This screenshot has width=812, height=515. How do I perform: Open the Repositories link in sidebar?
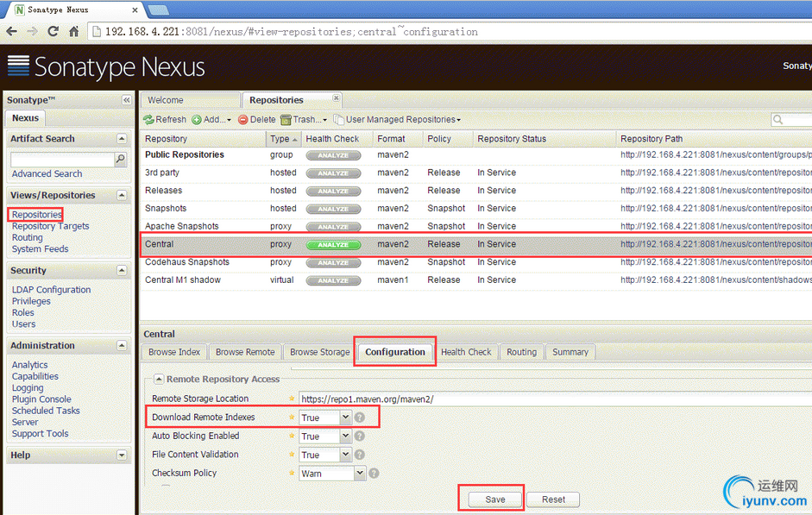37,214
